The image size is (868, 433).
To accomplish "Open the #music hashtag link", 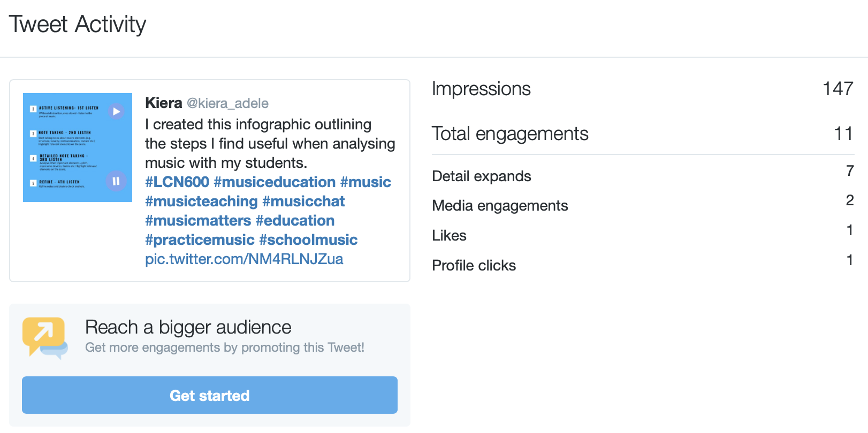I will [x=366, y=182].
